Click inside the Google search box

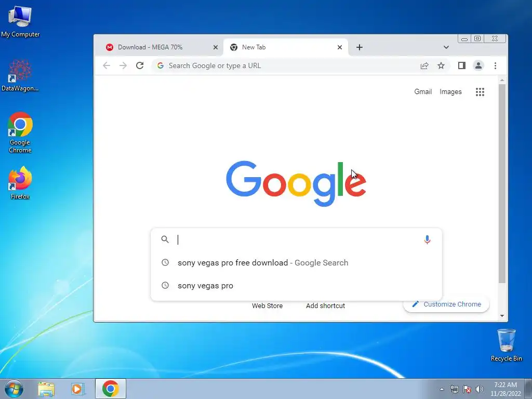(295, 240)
